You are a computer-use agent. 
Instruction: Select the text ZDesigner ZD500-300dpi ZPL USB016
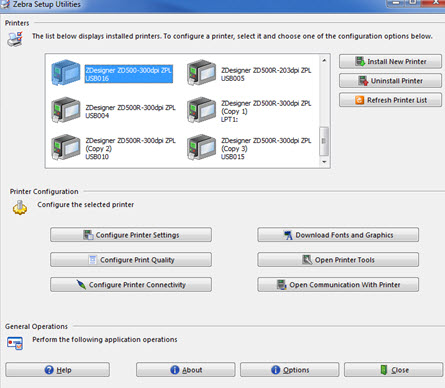(x=129, y=74)
